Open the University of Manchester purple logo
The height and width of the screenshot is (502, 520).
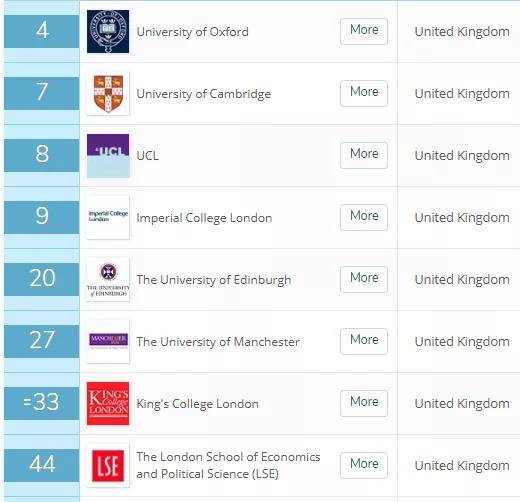pos(108,341)
